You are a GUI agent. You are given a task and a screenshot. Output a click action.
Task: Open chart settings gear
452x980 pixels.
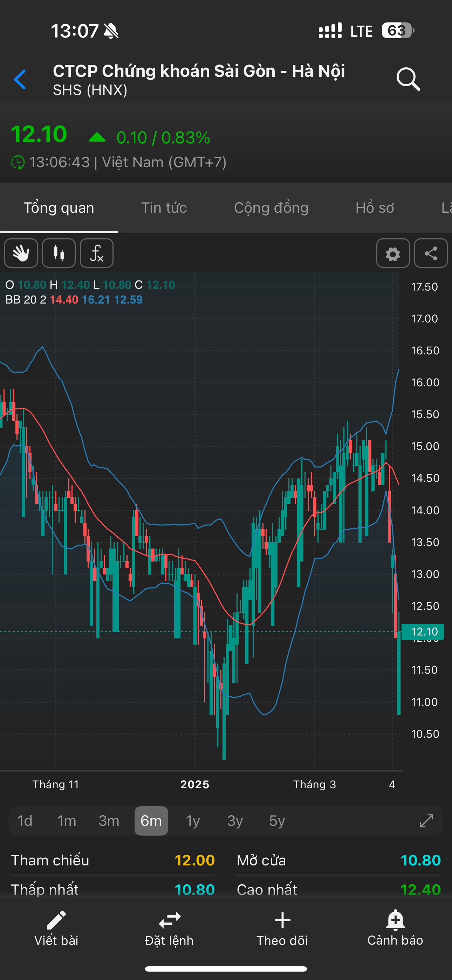[393, 253]
